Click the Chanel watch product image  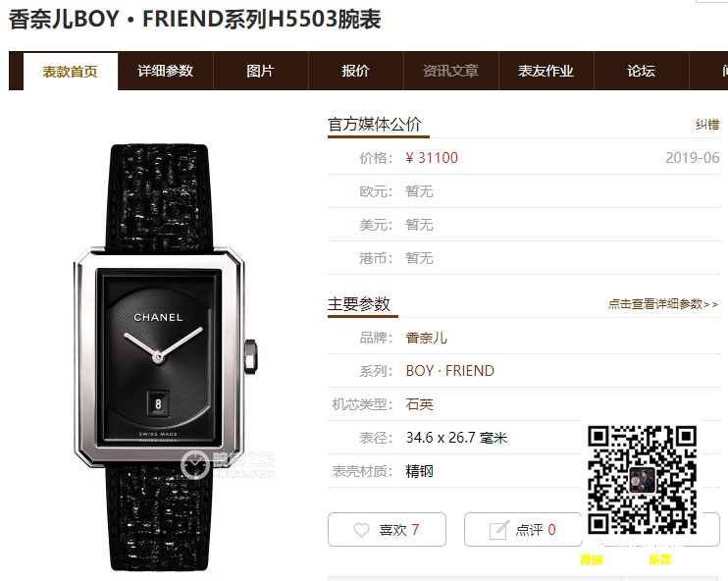165,356
